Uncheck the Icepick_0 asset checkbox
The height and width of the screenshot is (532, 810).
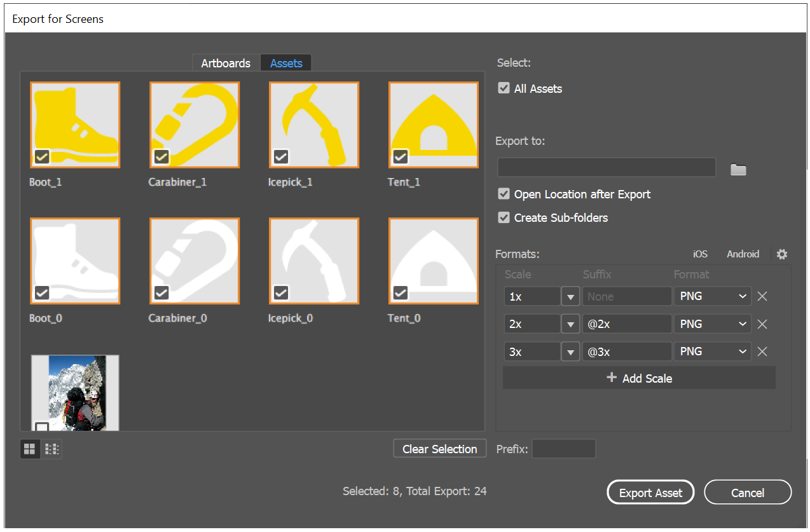tap(281, 292)
